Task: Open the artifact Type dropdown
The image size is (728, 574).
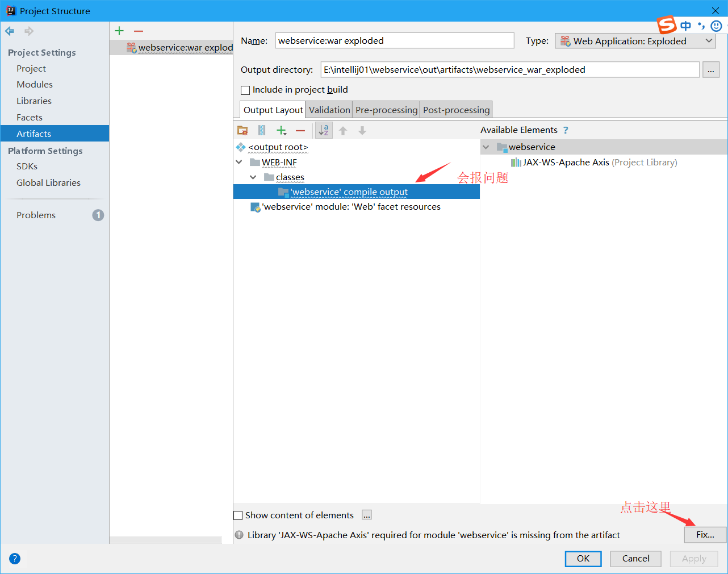Action: click(x=635, y=41)
